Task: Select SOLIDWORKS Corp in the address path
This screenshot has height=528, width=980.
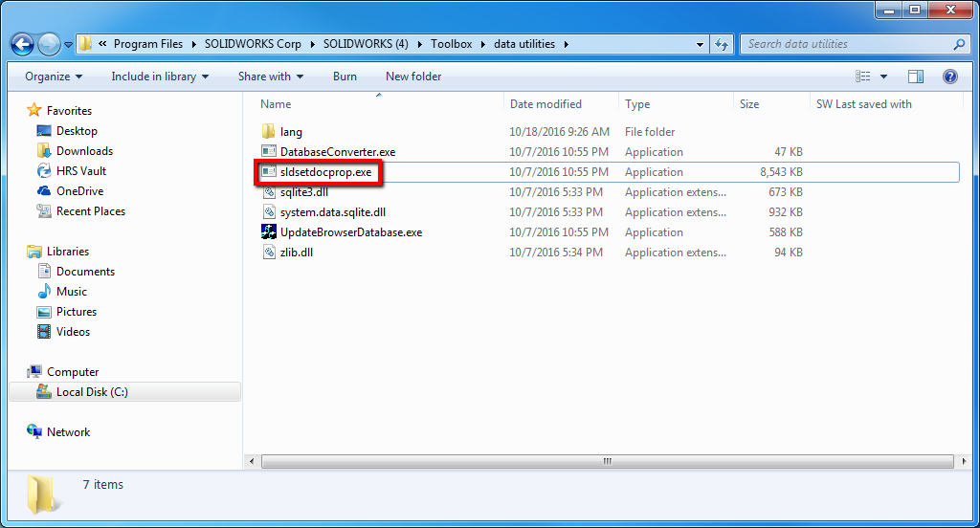Action: (253, 44)
